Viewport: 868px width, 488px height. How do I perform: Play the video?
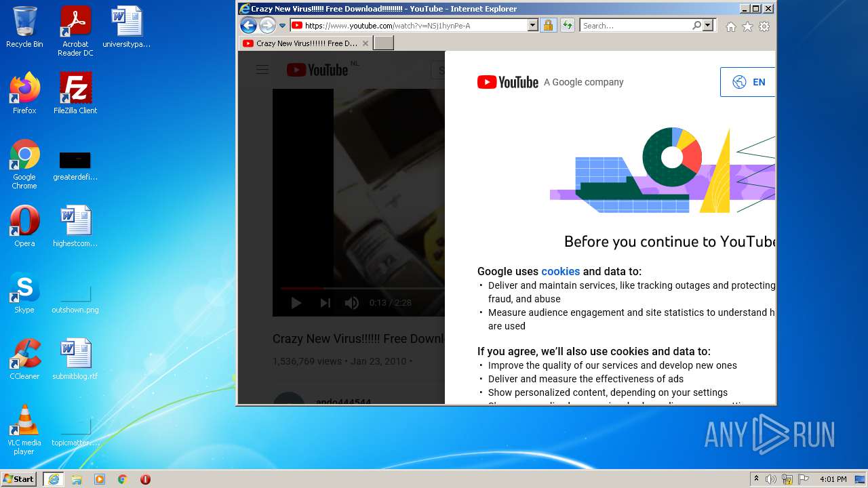(296, 303)
